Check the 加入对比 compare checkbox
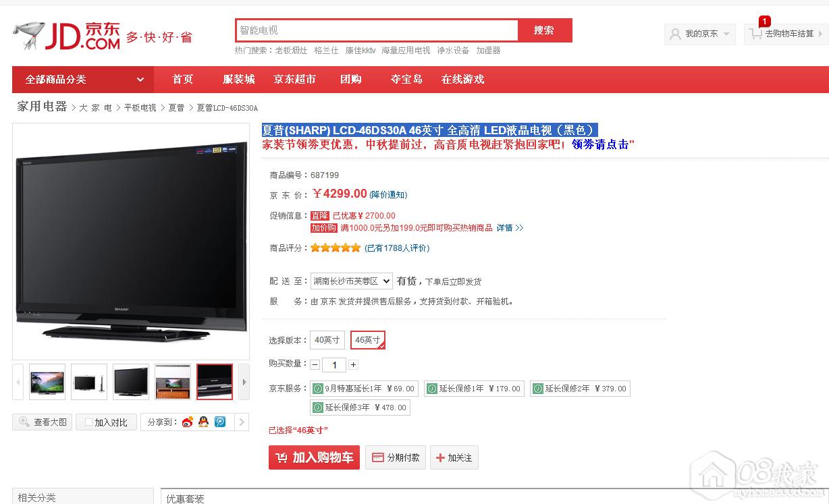 coord(88,422)
